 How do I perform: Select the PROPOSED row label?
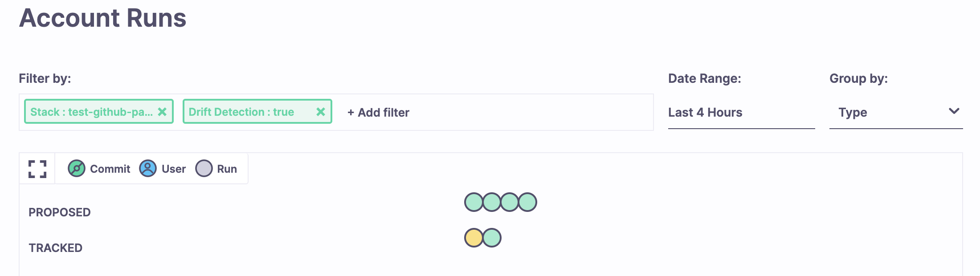[59, 212]
